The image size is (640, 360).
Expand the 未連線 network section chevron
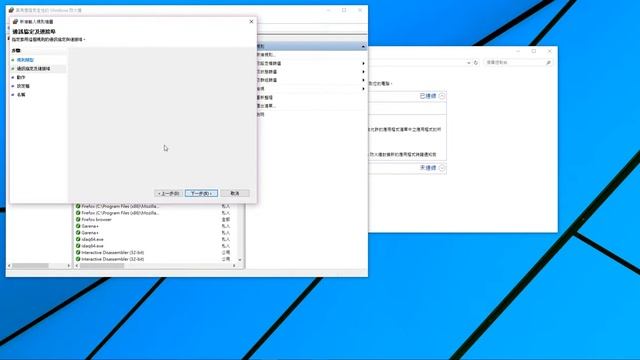click(442, 168)
